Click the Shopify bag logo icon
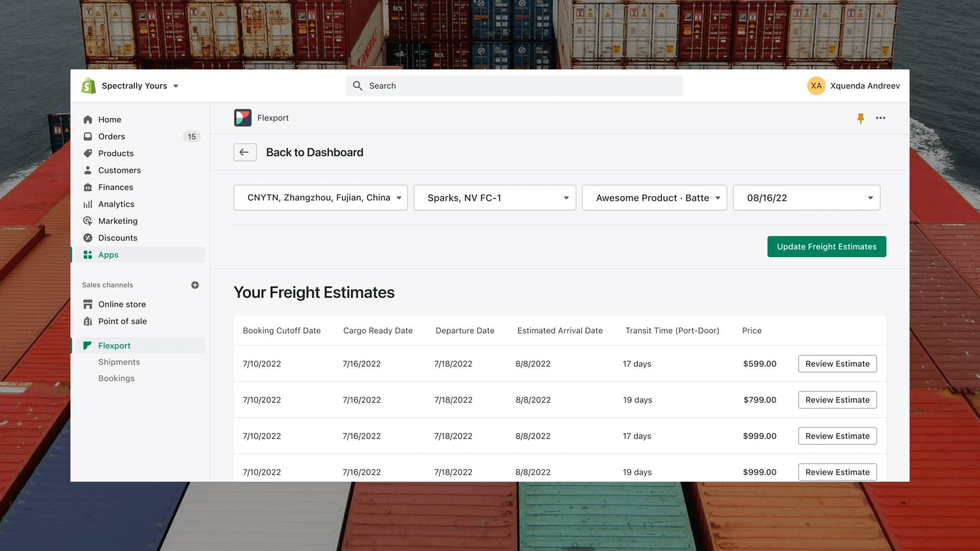Screen dimensions: 980x551 pos(89,86)
